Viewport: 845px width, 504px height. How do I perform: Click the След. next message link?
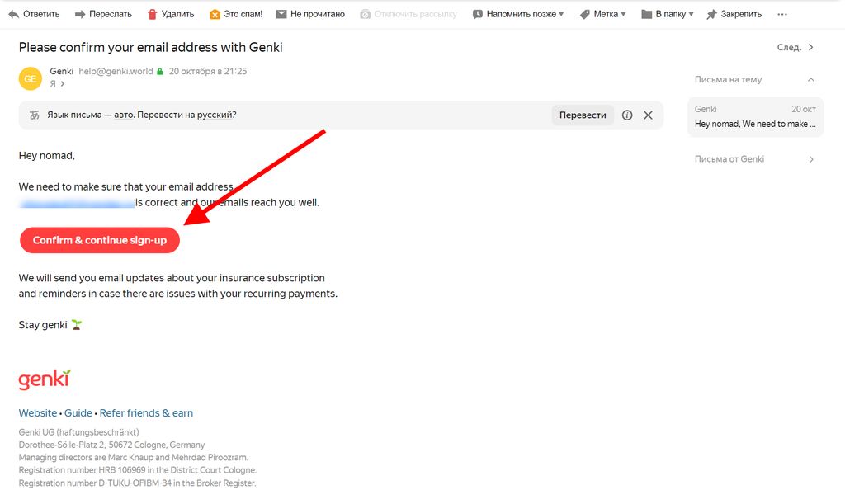789,47
